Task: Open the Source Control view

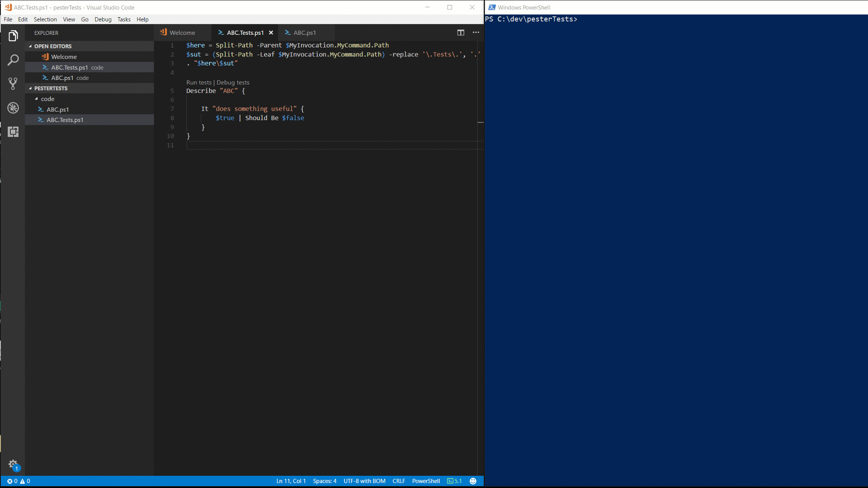Action: (13, 84)
